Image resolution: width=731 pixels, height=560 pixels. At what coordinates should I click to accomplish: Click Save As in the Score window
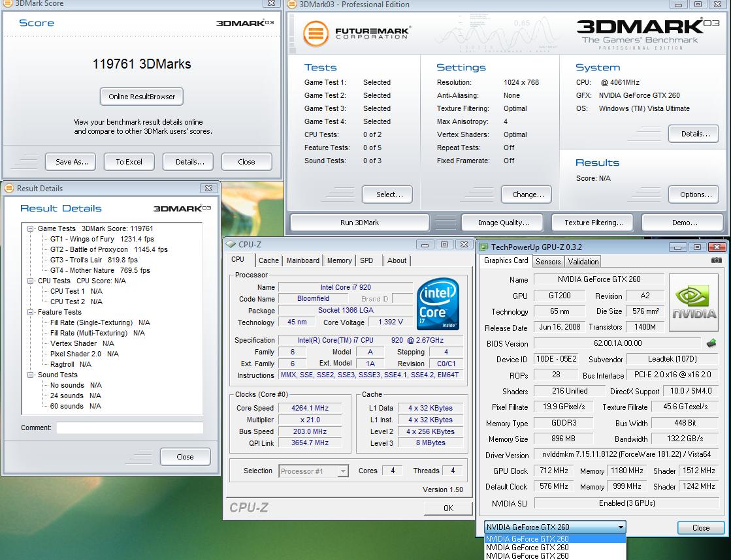pyautogui.click(x=71, y=162)
